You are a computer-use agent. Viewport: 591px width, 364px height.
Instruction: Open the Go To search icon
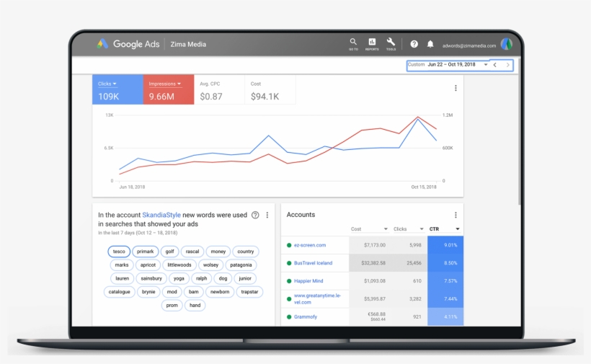[353, 43]
